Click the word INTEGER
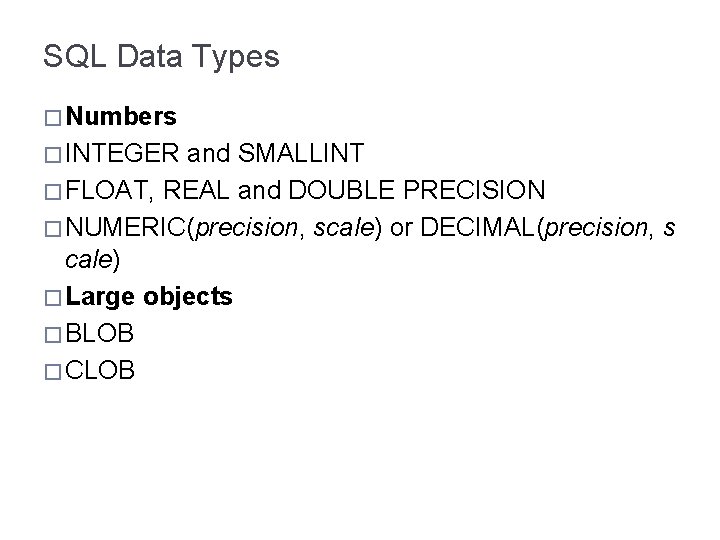This screenshot has height=540, width=720. click(x=118, y=154)
